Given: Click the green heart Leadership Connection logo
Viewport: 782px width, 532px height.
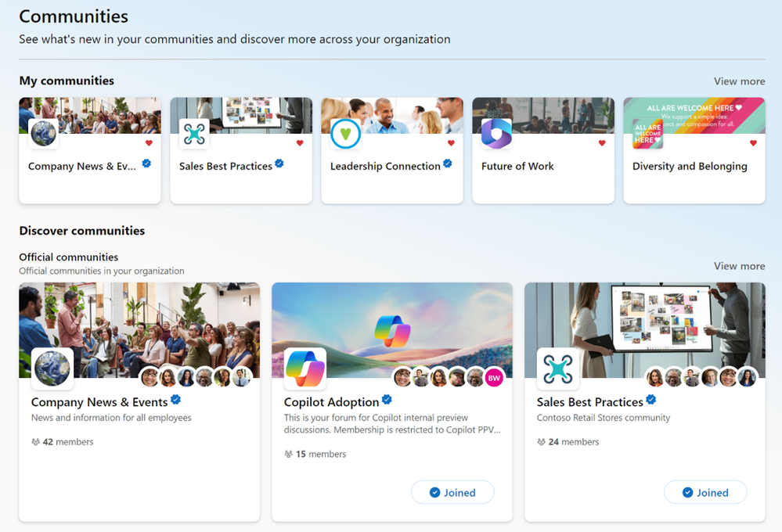Looking at the screenshot, I should [346, 134].
